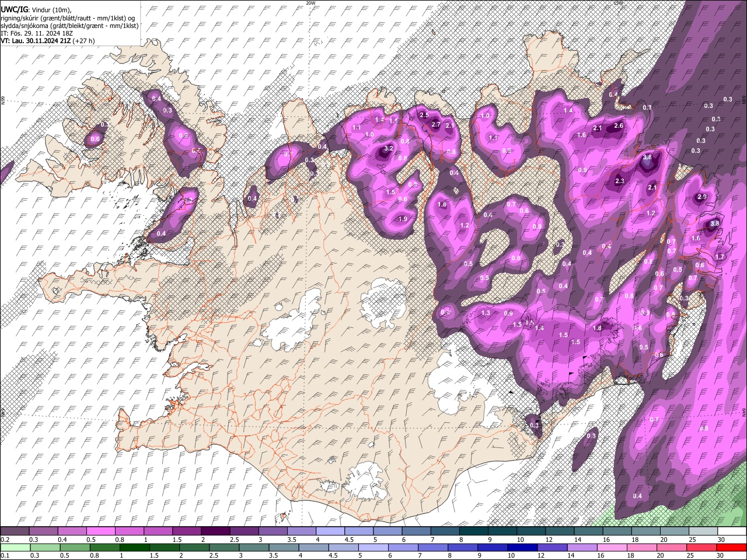Click the valid time 'VT: Lau. 30.11.2024 21Z'
The height and width of the screenshot is (560, 747).
pyautogui.click(x=36, y=41)
